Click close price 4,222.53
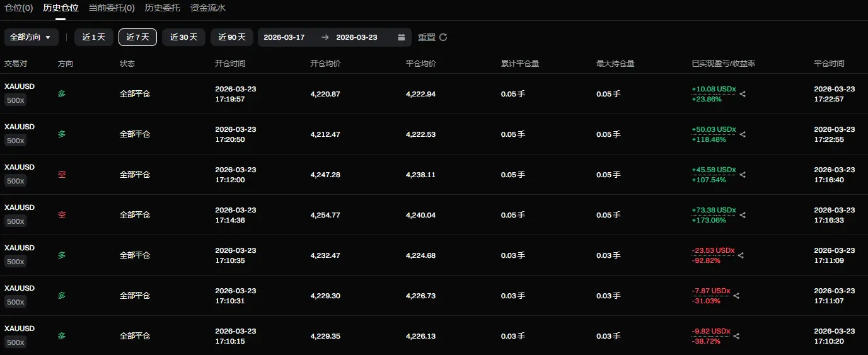868x355 pixels. 420,134
